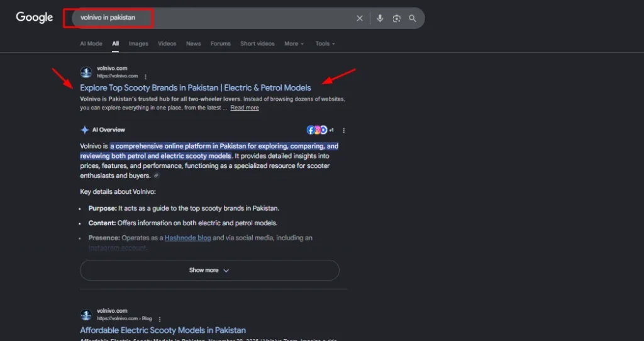Click the AI Overview sparkle icon
Screen dimensions: 644x341
[85, 130]
